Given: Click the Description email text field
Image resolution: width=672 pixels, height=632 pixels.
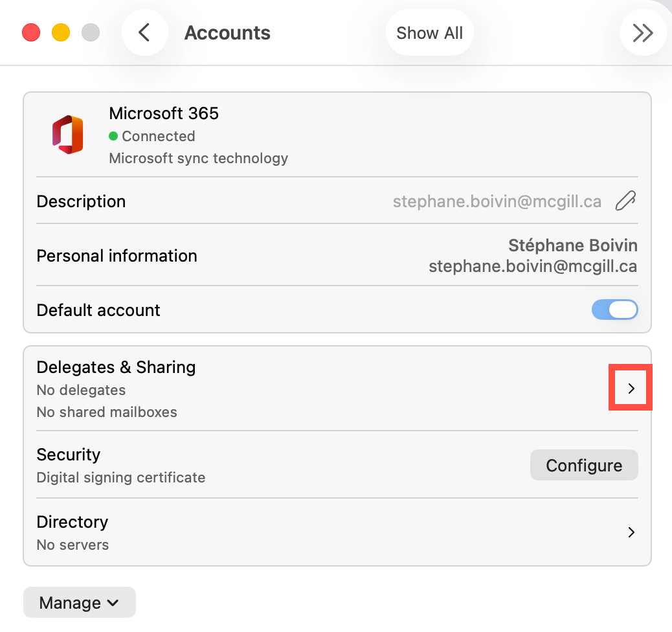Looking at the screenshot, I should [x=497, y=201].
